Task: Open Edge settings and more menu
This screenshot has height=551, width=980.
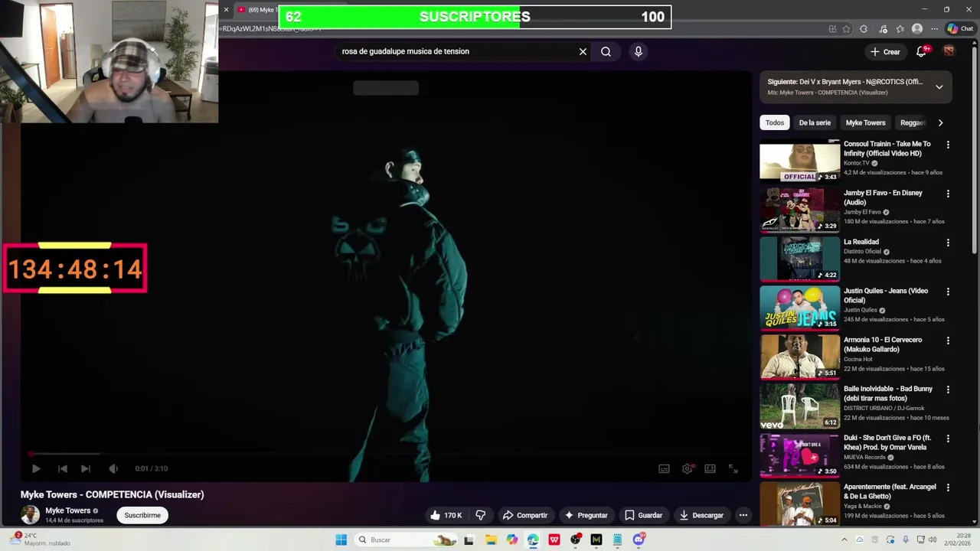Action: 934,29
